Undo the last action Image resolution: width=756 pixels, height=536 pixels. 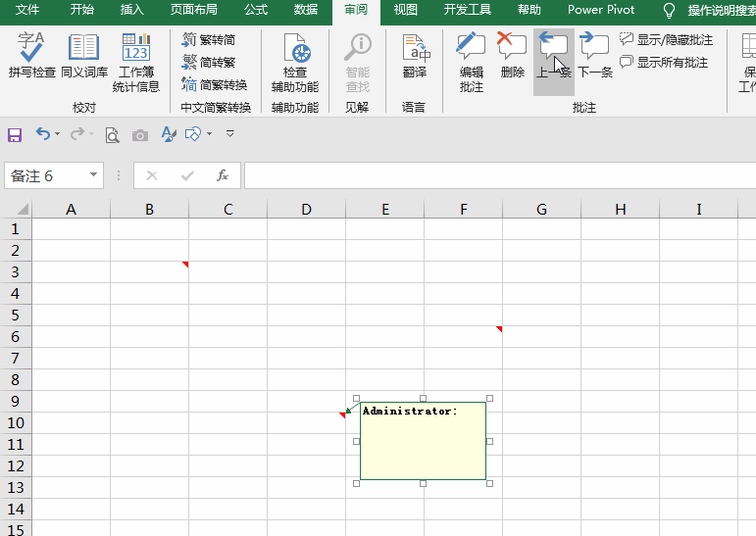[x=43, y=134]
